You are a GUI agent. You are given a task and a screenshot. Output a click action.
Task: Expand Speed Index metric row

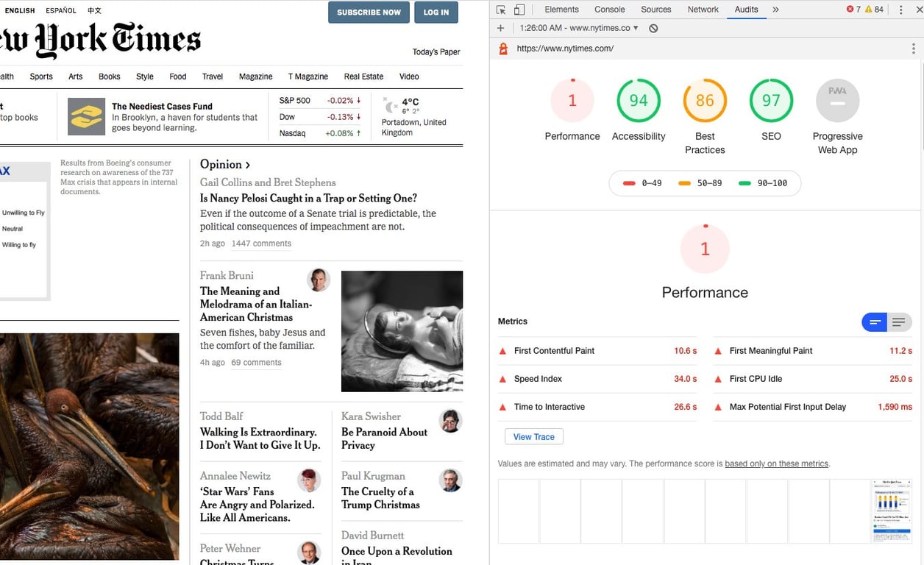(x=597, y=379)
